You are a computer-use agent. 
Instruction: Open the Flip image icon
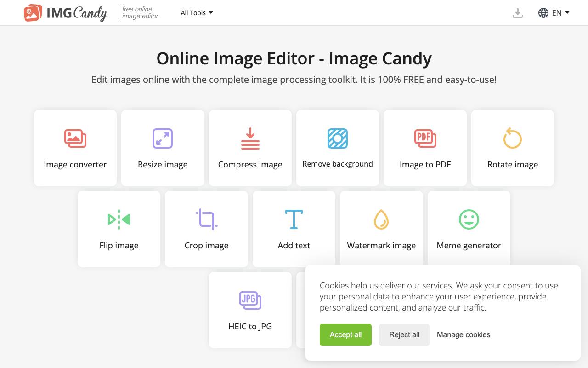(119, 219)
